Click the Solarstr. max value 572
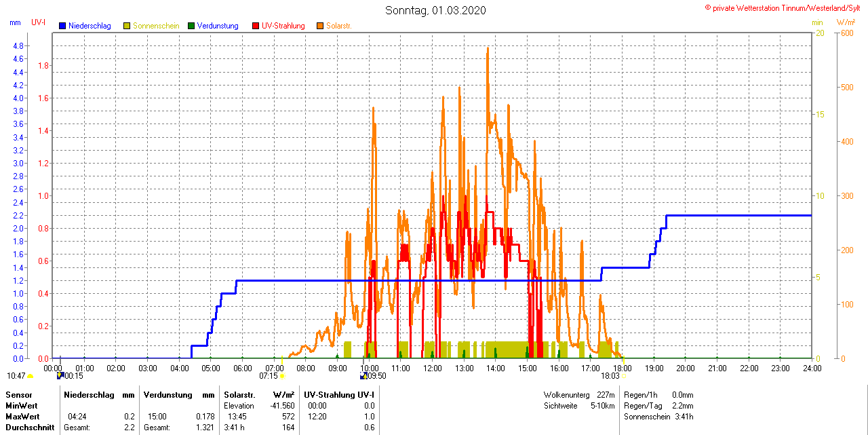Screen dimensions: 868x435 pyautogui.click(x=288, y=416)
